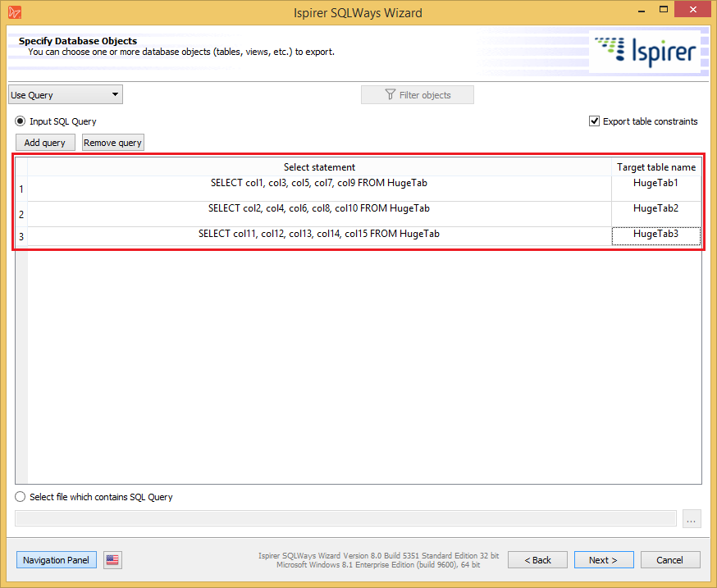Click the Ispirer logo

(x=647, y=51)
